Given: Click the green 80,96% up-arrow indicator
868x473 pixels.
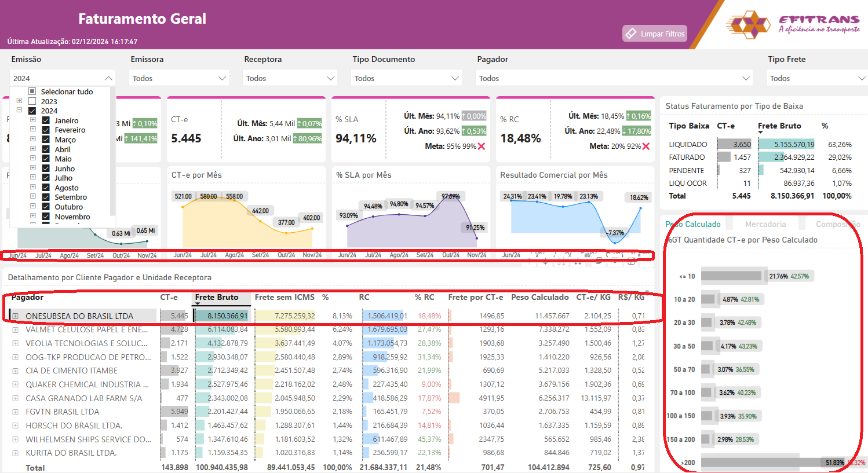Looking at the screenshot, I should pos(308,139).
